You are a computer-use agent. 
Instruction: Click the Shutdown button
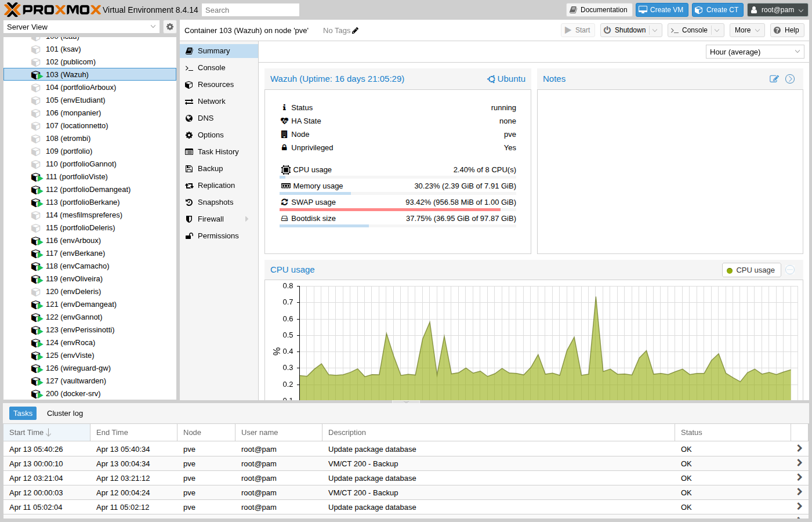coord(625,30)
